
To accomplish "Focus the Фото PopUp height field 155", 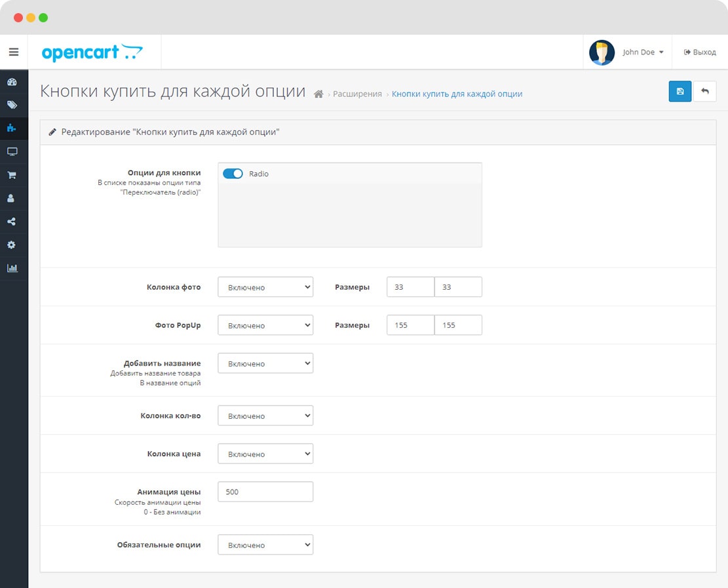I will (x=458, y=325).
